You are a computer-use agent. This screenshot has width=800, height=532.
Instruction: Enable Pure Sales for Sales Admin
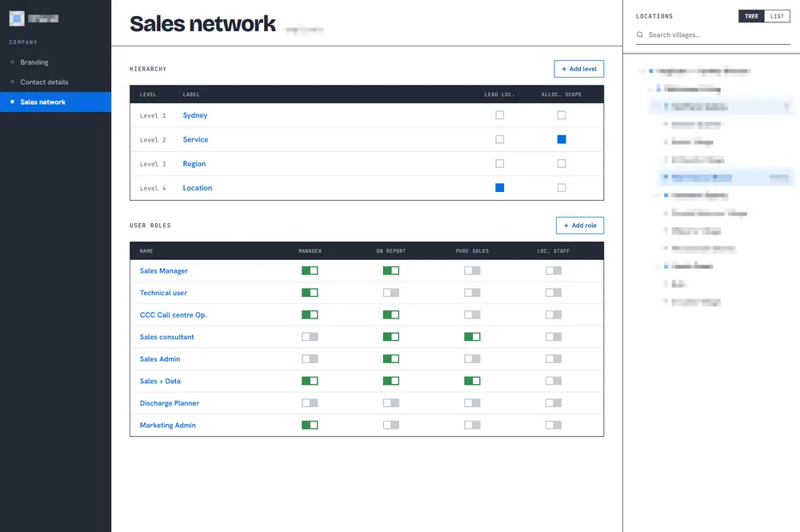tap(473, 359)
